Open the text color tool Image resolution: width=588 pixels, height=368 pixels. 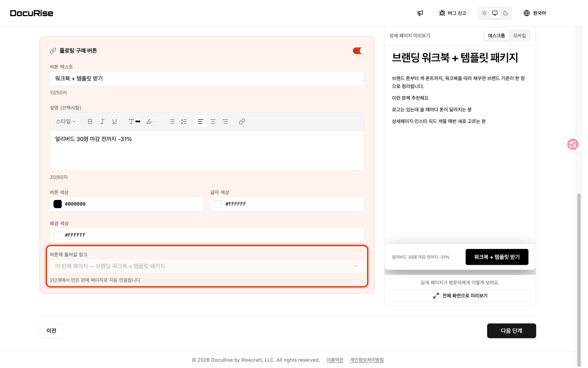(134, 121)
